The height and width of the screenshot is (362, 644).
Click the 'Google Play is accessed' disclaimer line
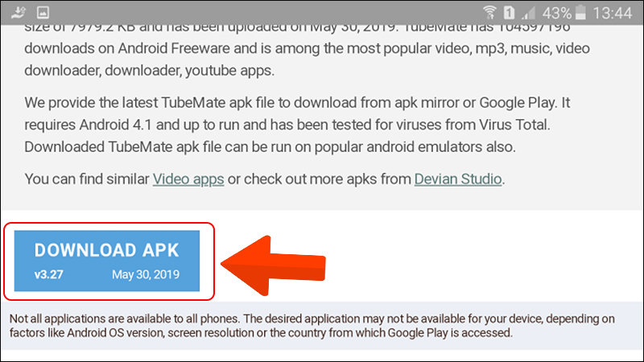pyautogui.click(x=261, y=333)
